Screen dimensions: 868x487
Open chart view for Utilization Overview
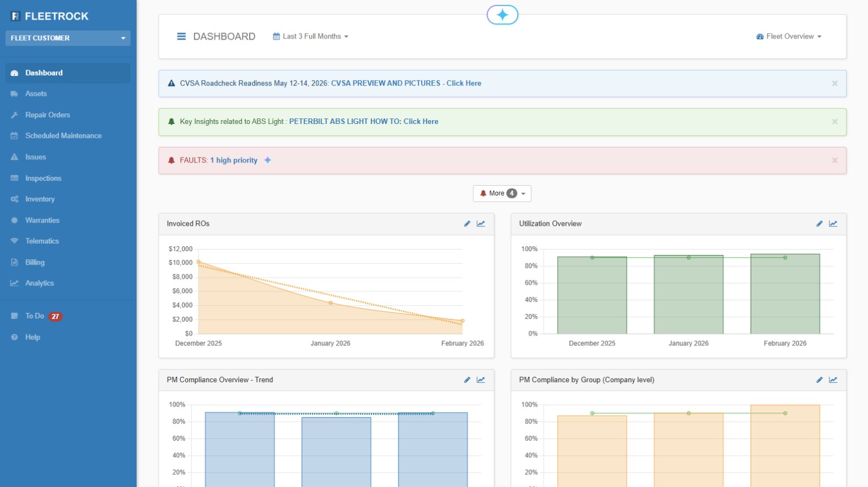coord(833,224)
